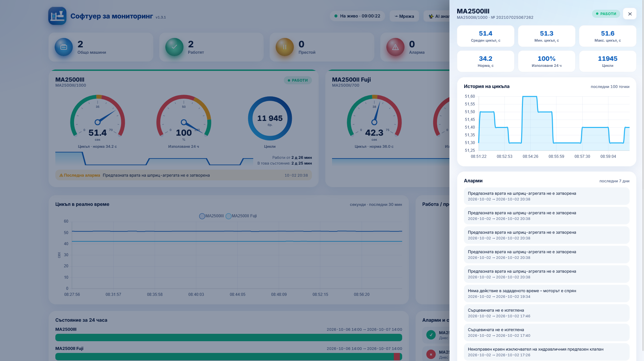This screenshot has width=644, height=361.
Task: Click the monitoring software logo icon
Action: 57,16
